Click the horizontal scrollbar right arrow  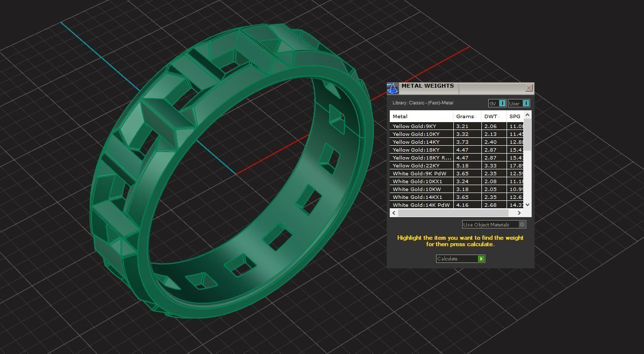click(x=519, y=213)
